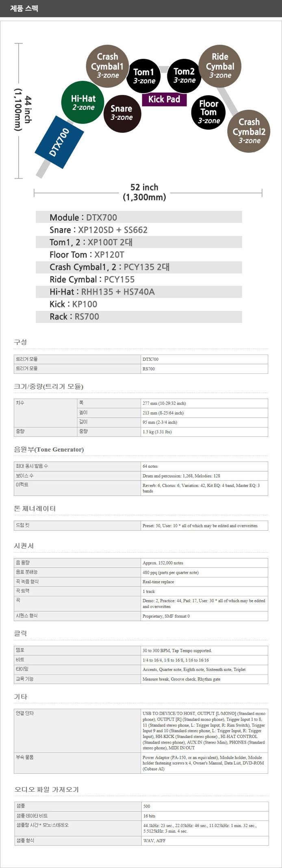Select the Tom1 pad circle
282x868 pixels.
point(144,76)
